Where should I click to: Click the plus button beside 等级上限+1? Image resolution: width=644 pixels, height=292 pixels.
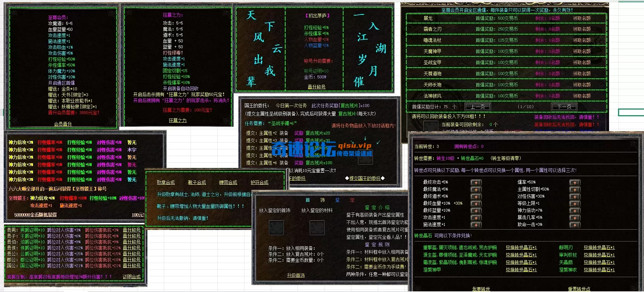coord(575,204)
